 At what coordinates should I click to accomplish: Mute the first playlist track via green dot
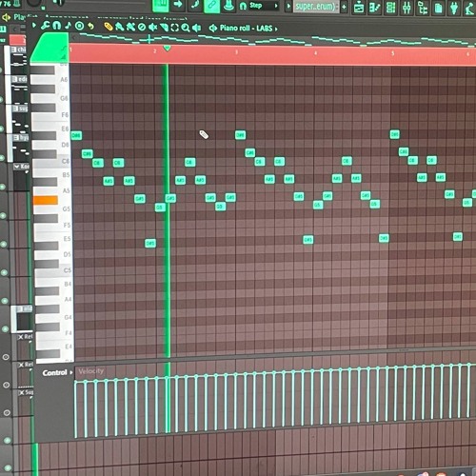coord(2,70)
